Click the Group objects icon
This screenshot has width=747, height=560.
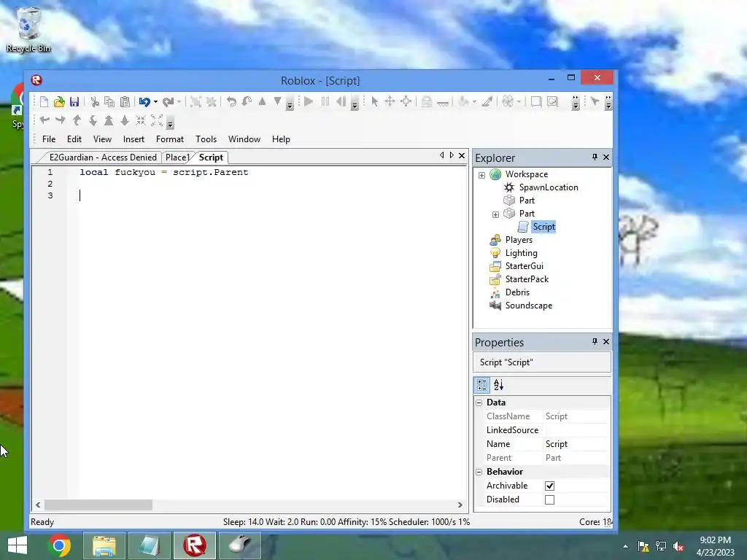[196, 101]
